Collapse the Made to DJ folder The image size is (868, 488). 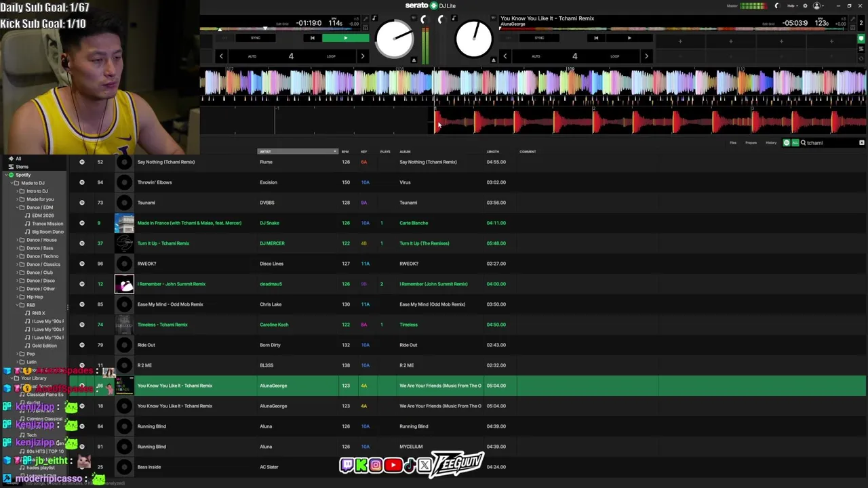point(11,183)
